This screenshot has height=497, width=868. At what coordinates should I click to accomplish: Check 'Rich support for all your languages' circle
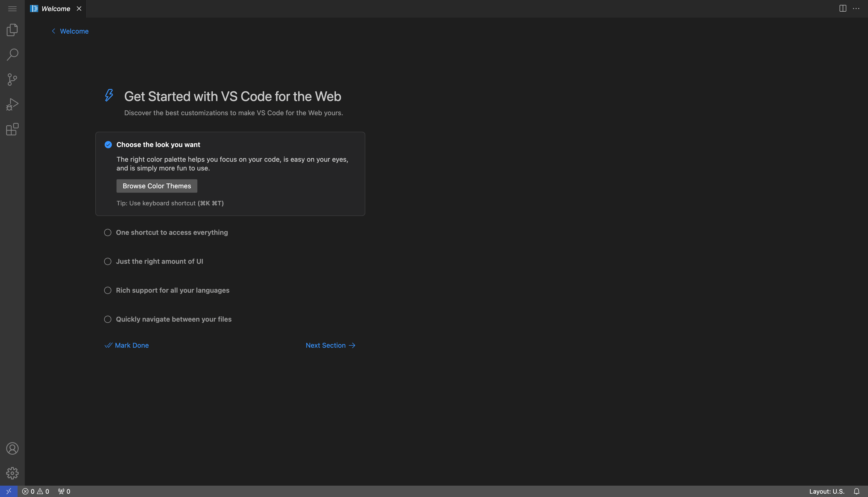(x=107, y=291)
